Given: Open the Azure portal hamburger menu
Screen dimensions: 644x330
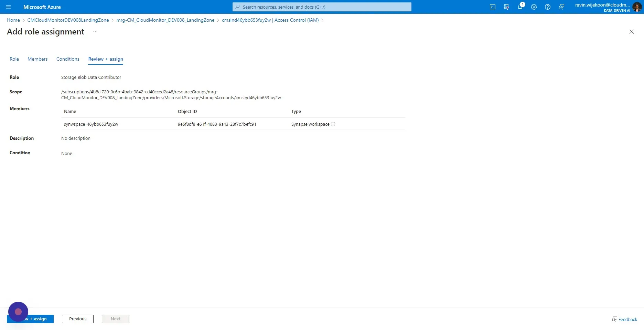Looking at the screenshot, I should pos(8,7).
